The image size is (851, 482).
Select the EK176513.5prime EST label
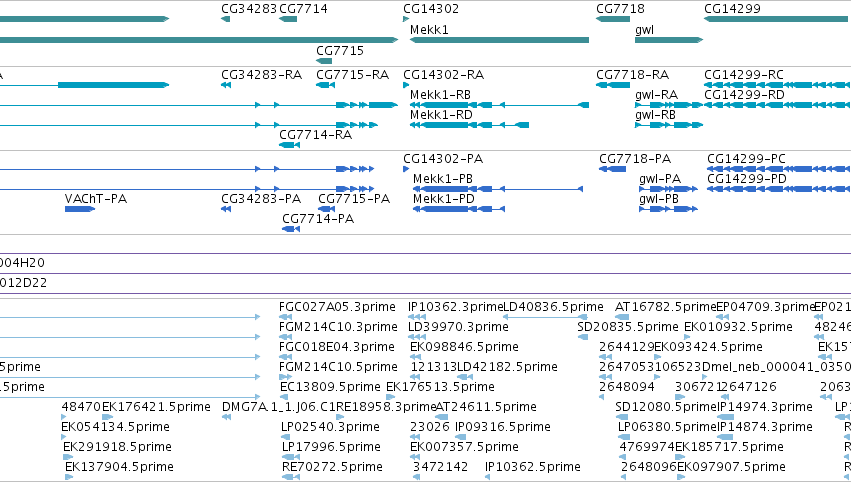click(x=440, y=388)
